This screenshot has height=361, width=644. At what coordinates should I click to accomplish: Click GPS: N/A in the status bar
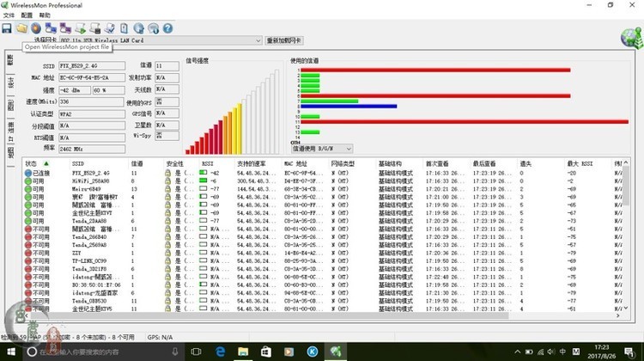click(161, 337)
